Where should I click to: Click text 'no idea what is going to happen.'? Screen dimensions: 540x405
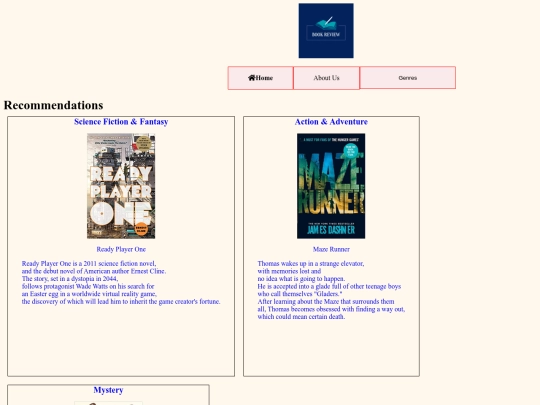(301, 279)
